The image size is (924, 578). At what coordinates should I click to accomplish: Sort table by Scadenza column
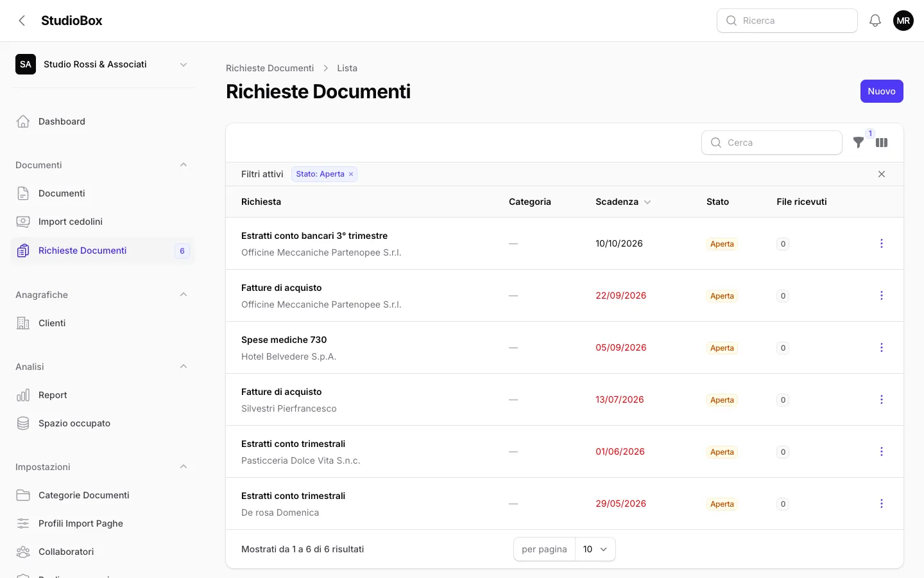tap(623, 202)
